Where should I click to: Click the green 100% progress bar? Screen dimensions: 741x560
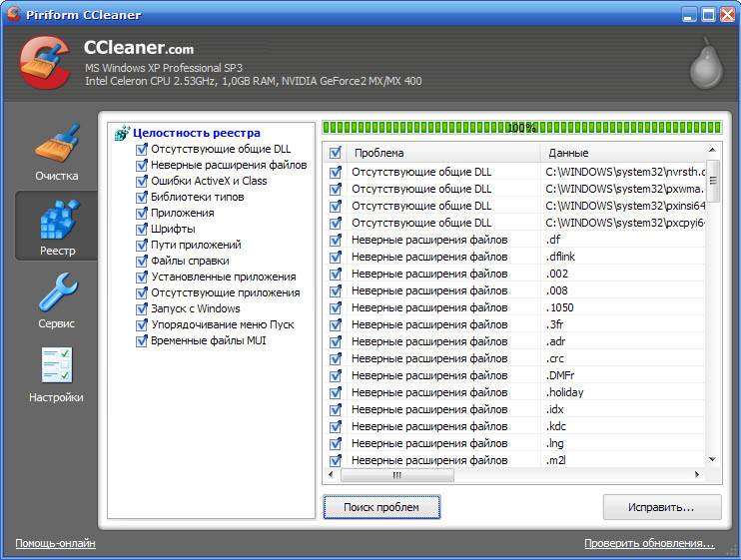(519, 128)
